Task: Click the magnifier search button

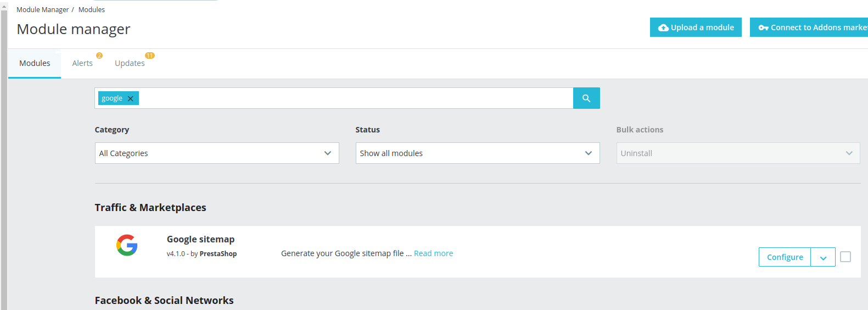Action: (x=586, y=98)
